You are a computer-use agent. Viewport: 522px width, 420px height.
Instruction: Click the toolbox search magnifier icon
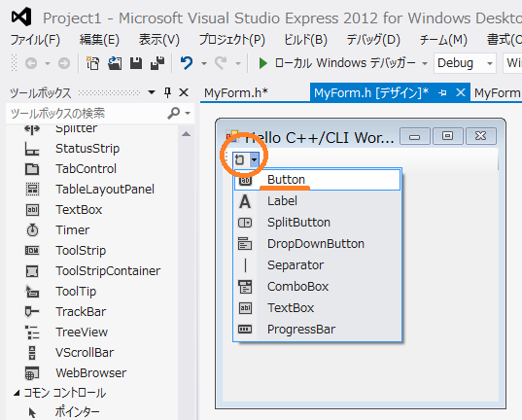[x=173, y=113]
